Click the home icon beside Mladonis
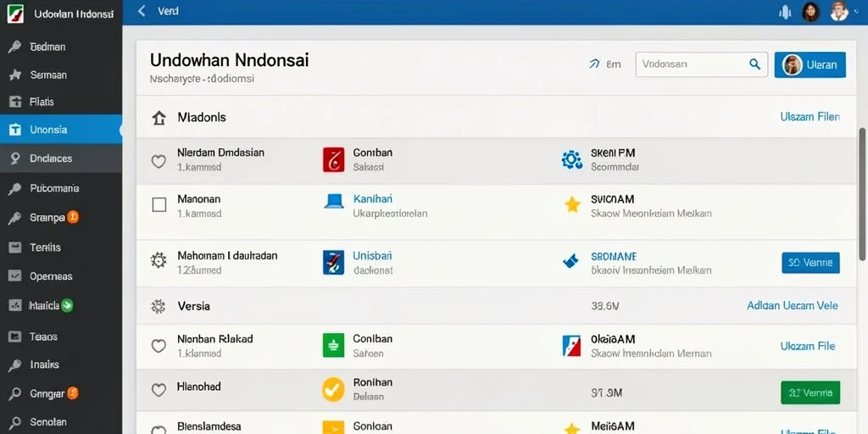The image size is (868, 434). tap(159, 117)
